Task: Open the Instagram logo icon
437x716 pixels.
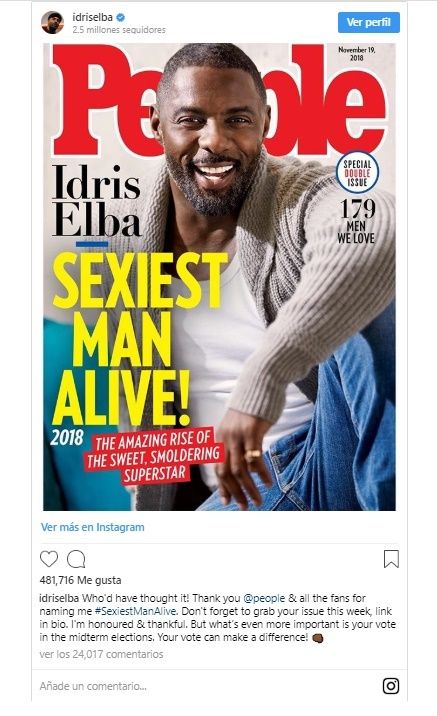Action: (391, 686)
